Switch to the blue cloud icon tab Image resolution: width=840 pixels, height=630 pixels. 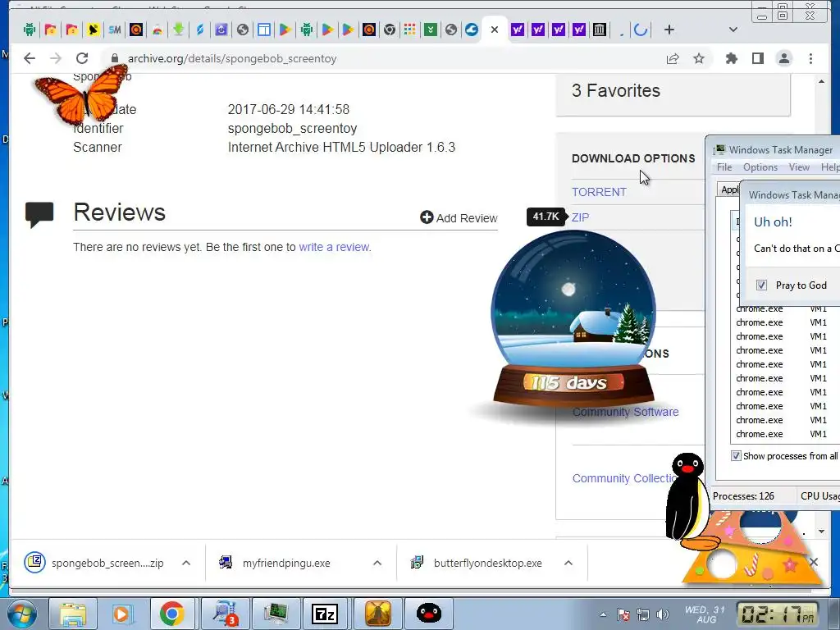point(472,30)
